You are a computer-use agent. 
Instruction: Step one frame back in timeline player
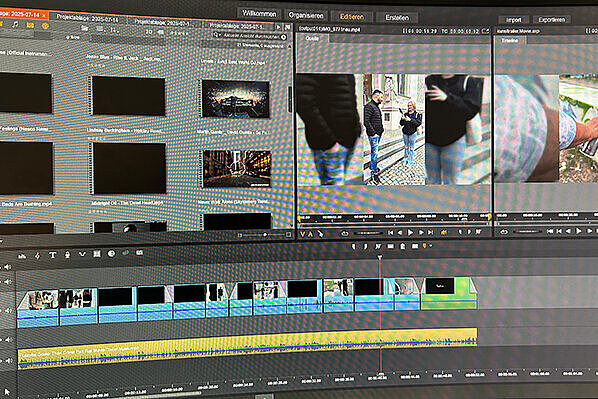point(568,231)
